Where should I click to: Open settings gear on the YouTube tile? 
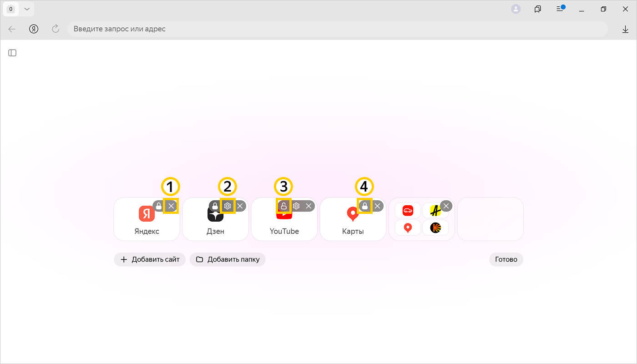pos(296,206)
